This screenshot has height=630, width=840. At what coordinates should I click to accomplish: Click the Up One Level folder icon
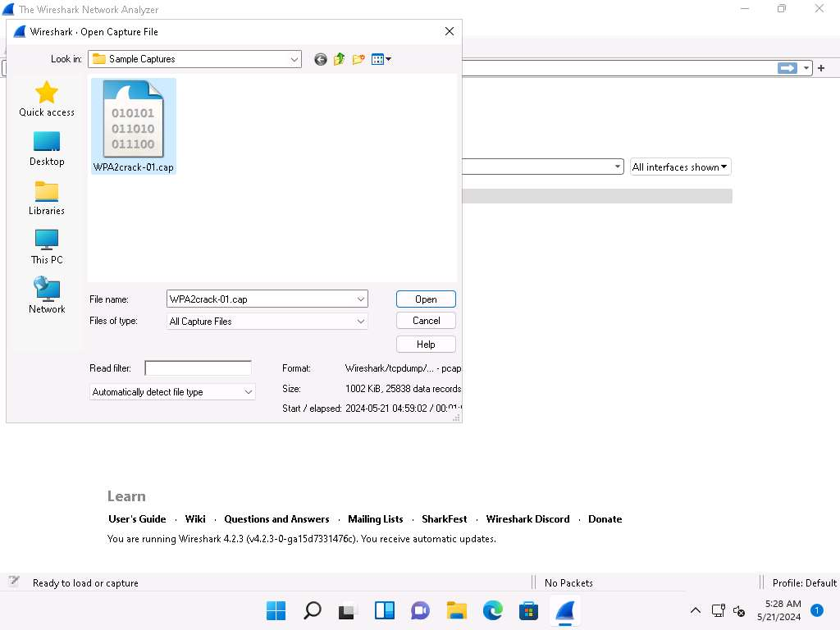(340, 59)
